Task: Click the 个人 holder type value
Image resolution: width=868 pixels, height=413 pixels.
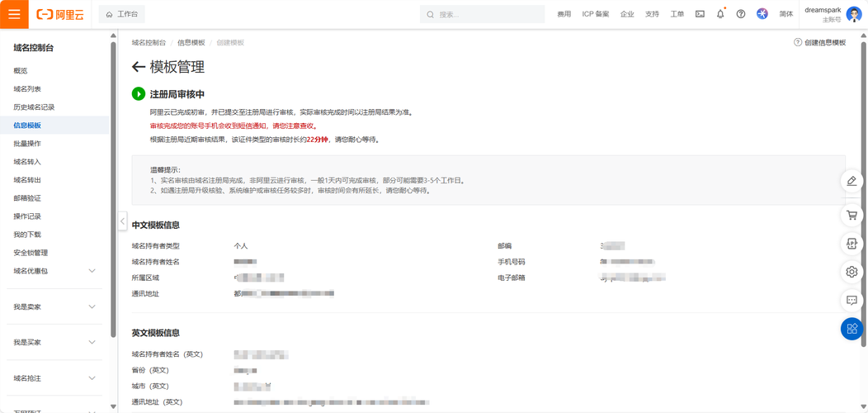Action: click(x=241, y=245)
